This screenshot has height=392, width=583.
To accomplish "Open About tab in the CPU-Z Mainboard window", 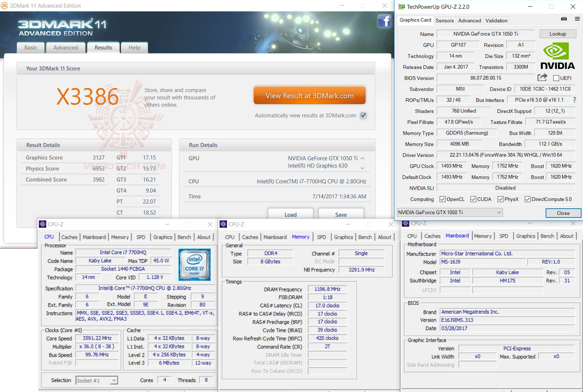I will [566, 236].
